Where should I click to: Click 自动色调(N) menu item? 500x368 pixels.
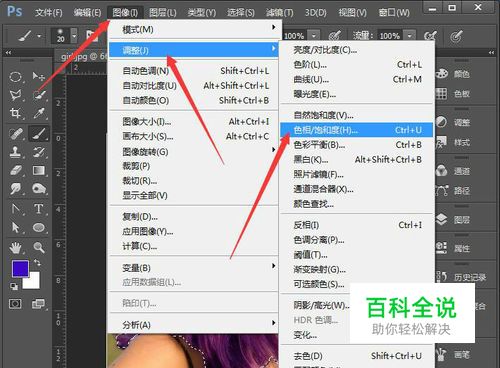click(x=194, y=71)
